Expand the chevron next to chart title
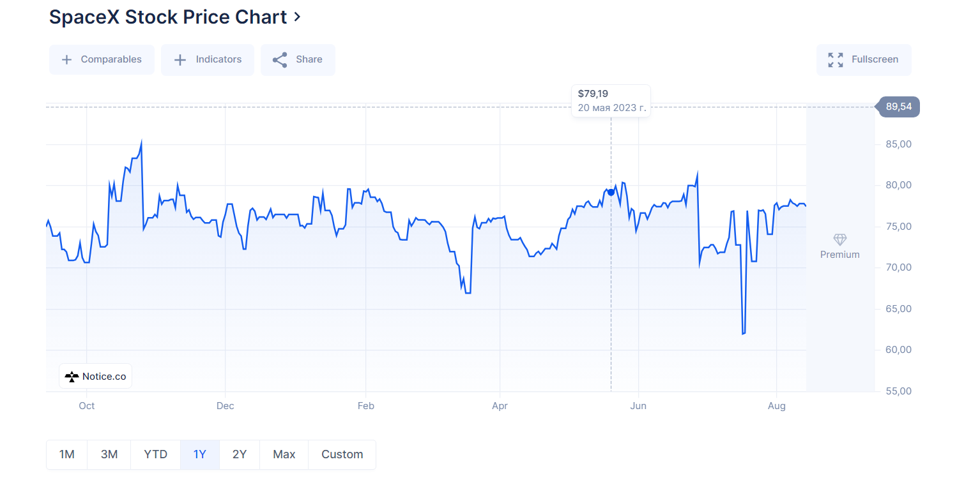The image size is (980, 494). coord(297,17)
